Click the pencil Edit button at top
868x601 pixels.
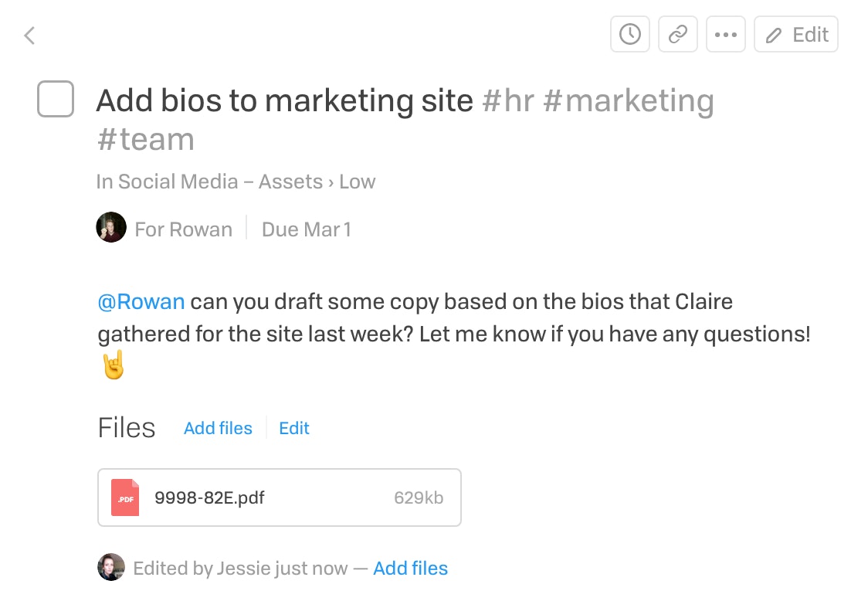point(796,34)
